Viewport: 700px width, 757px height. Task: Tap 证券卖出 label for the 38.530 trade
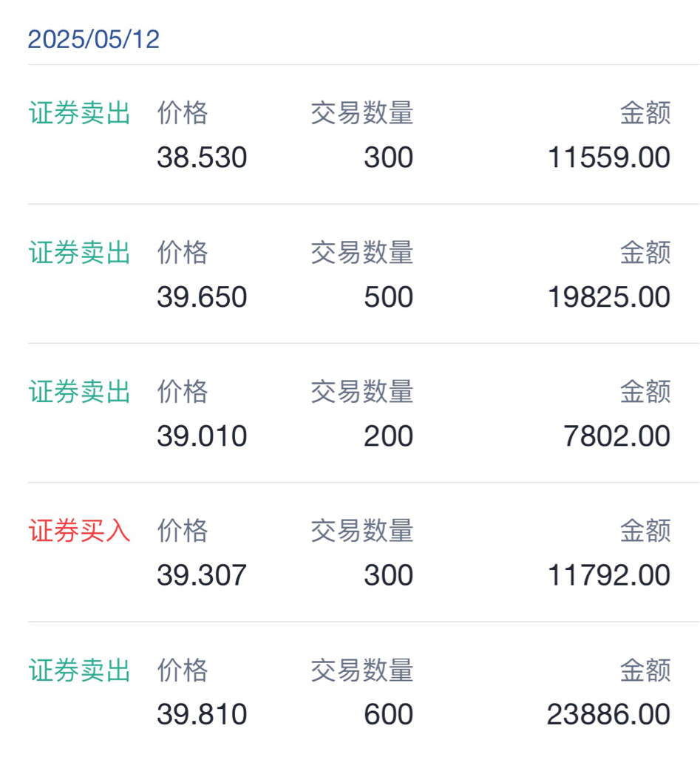coord(80,113)
